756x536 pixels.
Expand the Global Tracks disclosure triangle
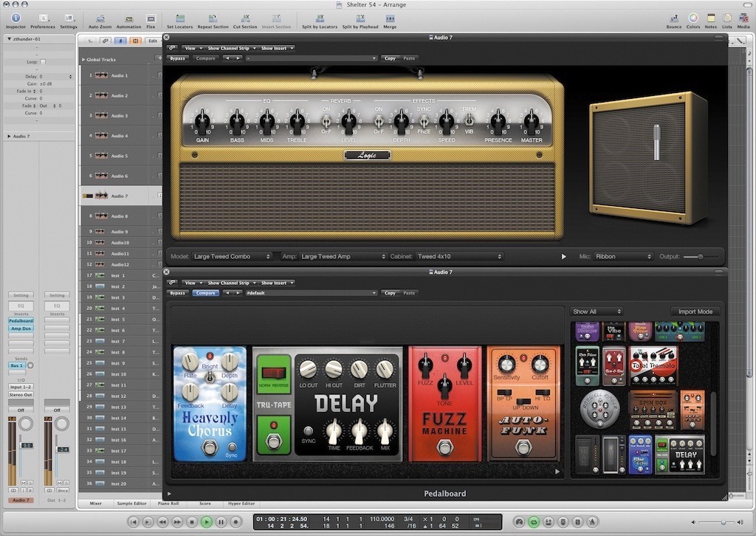[83, 60]
